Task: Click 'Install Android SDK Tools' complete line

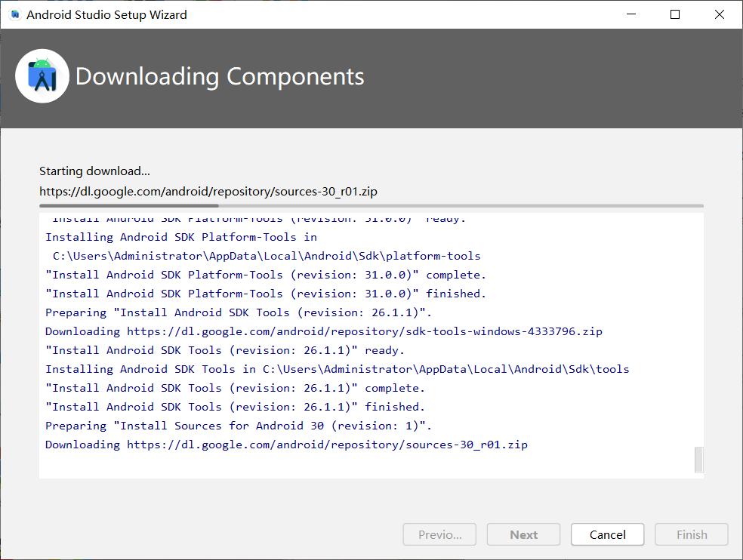Action: pyautogui.click(x=235, y=388)
